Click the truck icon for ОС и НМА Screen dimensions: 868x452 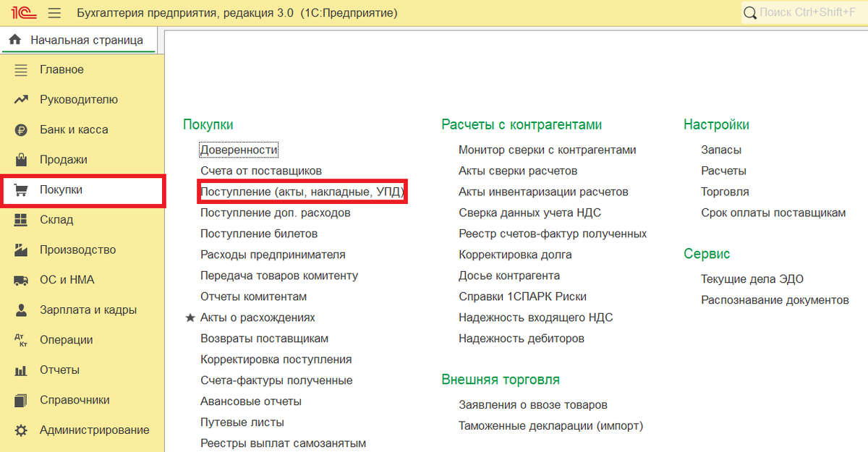pos(21,280)
